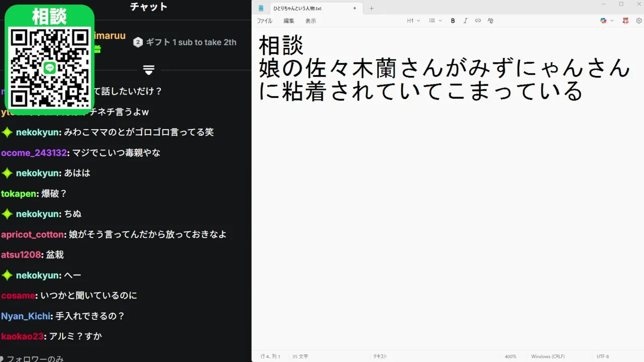Open Nyan_Kichi's user card

(x=26, y=316)
